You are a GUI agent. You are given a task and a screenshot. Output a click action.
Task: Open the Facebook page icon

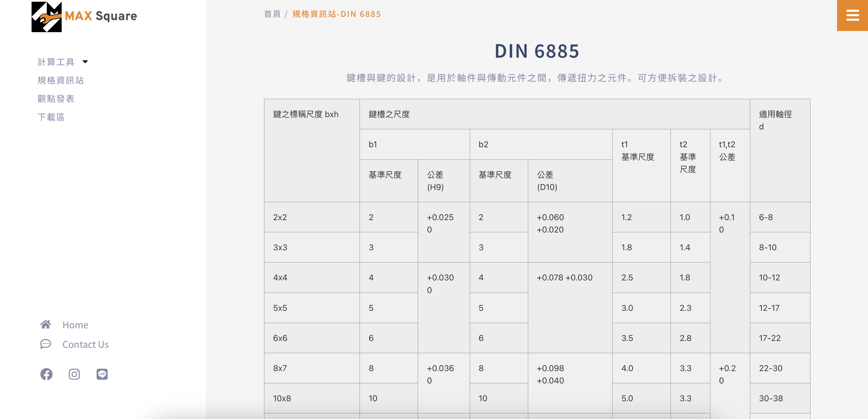click(x=46, y=374)
